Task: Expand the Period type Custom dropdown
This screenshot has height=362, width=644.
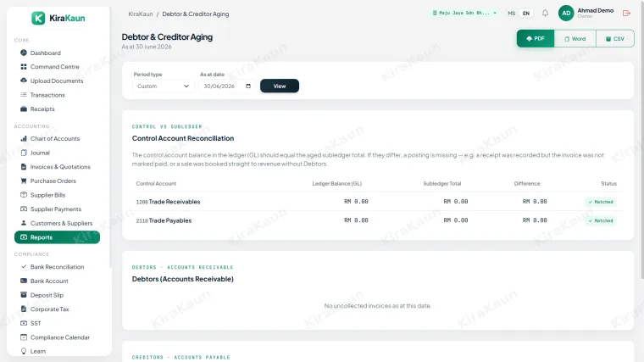Action: [x=163, y=86]
